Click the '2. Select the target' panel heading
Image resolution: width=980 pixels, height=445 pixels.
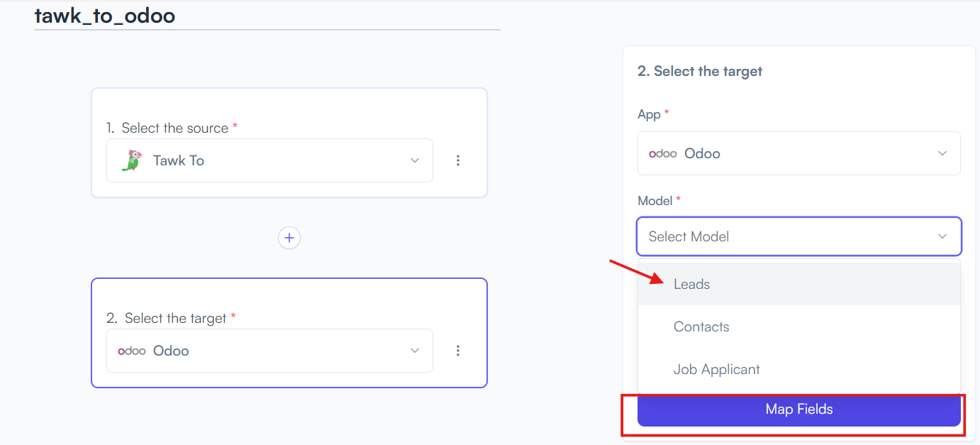700,71
